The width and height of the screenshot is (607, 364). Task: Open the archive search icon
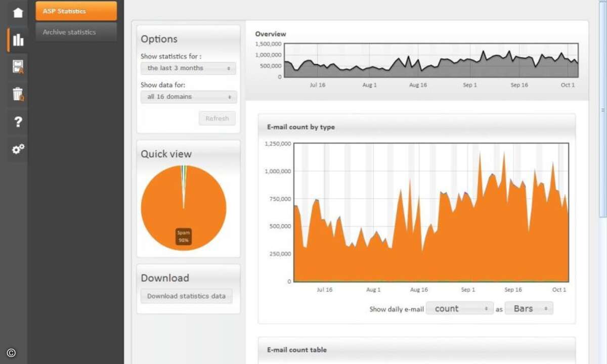tap(18, 67)
